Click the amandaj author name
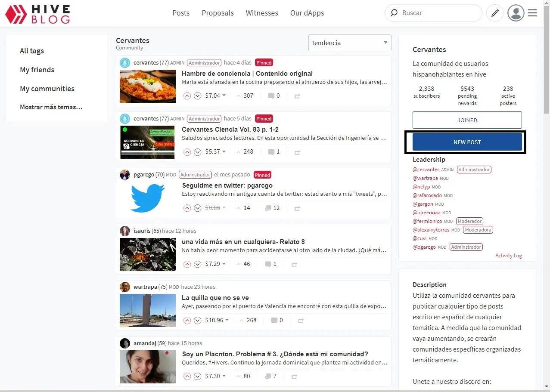Image resolution: width=550 pixels, height=392 pixels. [x=145, y=343]
